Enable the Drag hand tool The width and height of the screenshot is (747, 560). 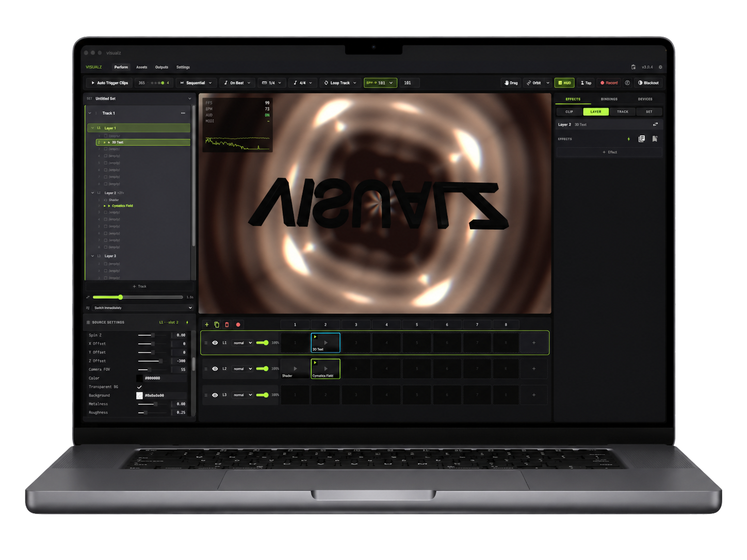(x=511, y=83)
